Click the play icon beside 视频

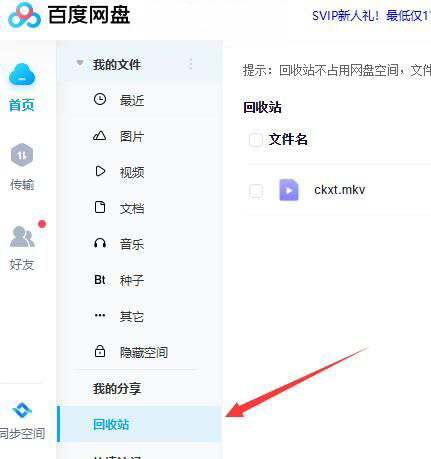point(100,171)
